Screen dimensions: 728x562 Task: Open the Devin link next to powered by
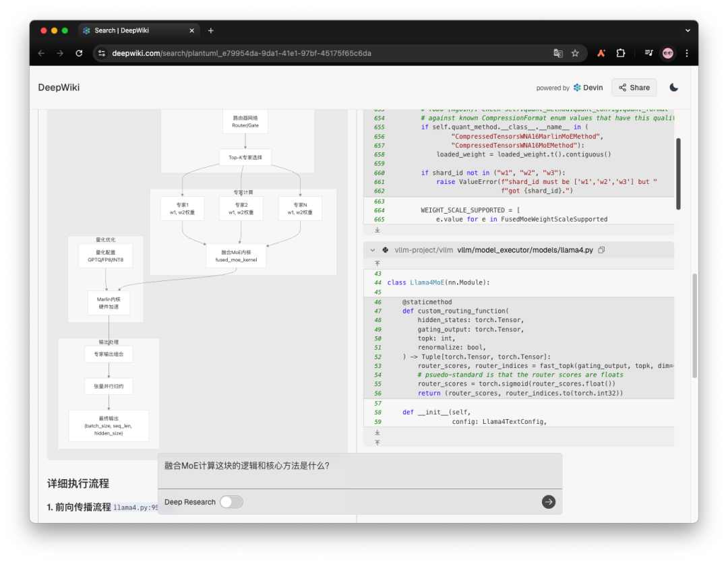tap(588, 88)
